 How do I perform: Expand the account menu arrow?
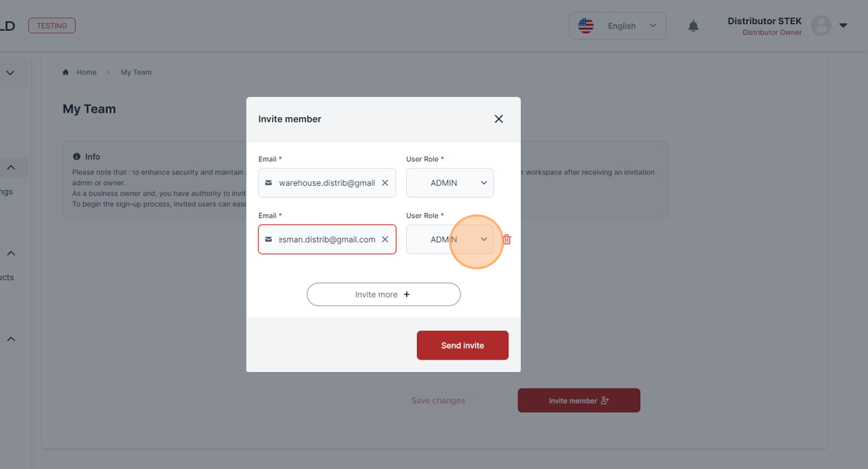(x=843, y=26)
